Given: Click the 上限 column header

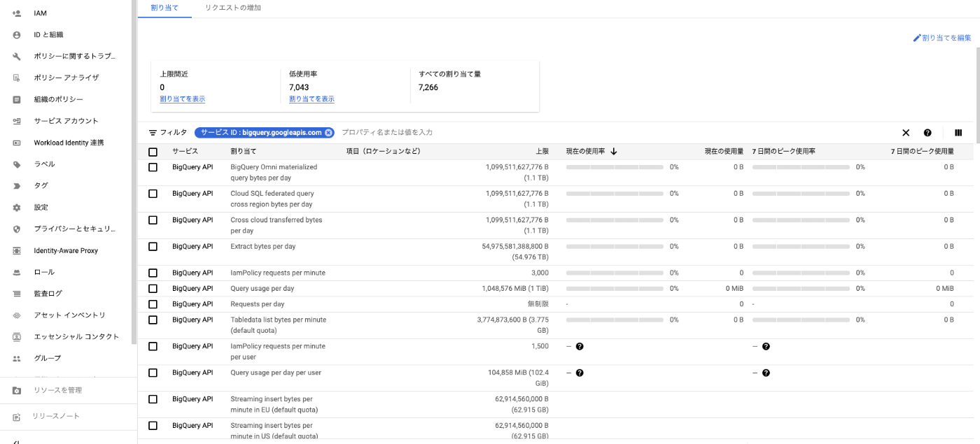Looking at the screenshot, I should [x=542, y=151].
